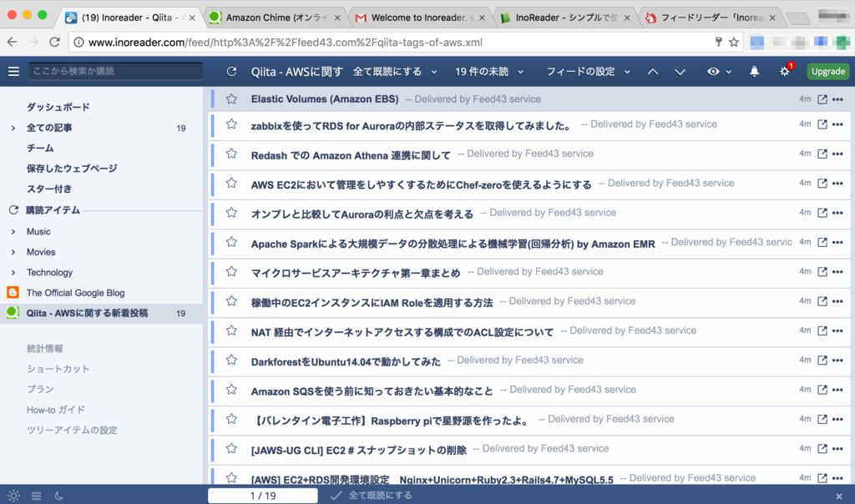Open フィードの設定 dropdown

tap(588, 72)
